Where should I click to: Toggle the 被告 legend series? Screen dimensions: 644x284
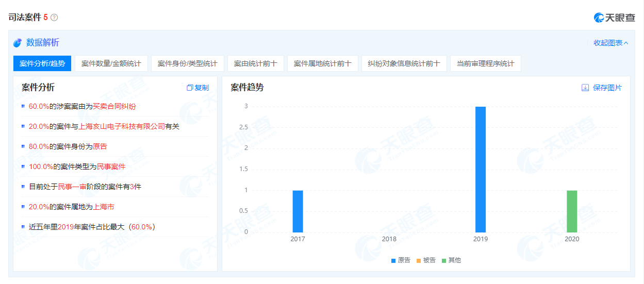pyautogui.click(x=426, y=260)
